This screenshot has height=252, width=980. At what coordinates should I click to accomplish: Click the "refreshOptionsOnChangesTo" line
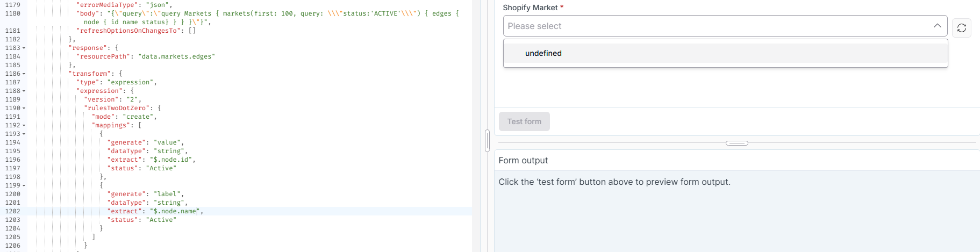(135, 31)
